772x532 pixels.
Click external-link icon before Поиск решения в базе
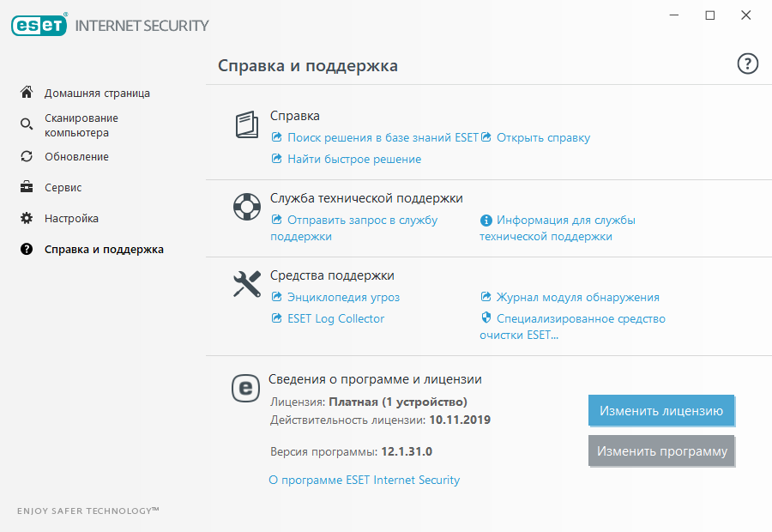pyautogui.click(x=277, y=137)
